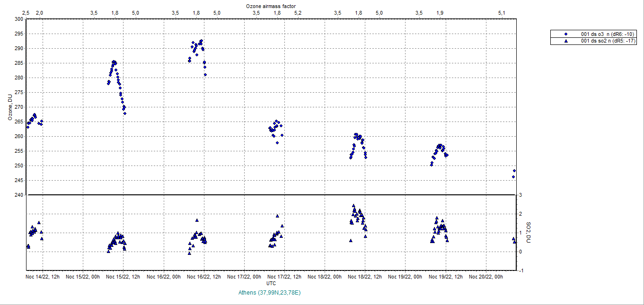Click the -1 tick on SO2 axis
Viewport: 644px width, 305px height.
tap(520, 270)
